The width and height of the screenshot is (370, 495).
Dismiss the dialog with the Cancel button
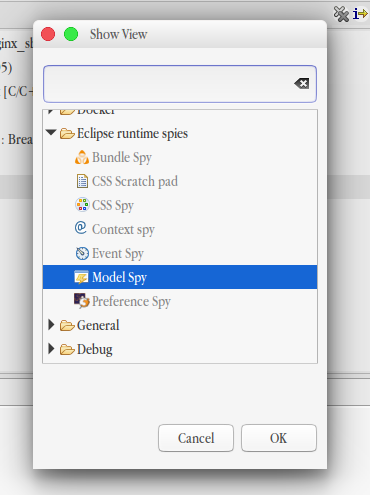click(196, 438)
